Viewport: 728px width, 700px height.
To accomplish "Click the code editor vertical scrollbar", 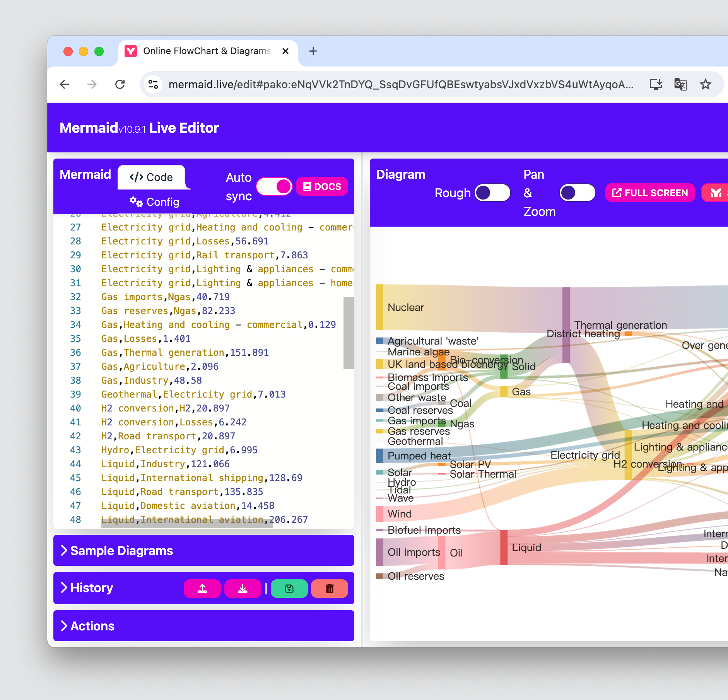I will coord(349,333).
